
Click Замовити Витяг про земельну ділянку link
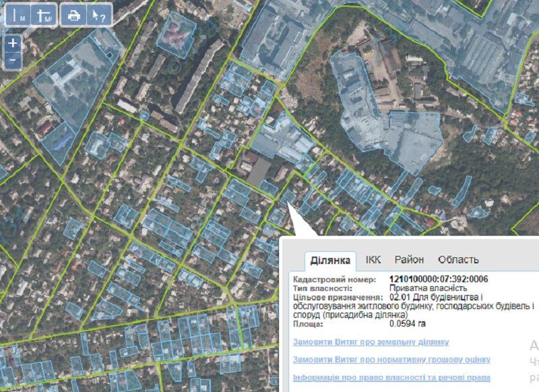361,341
